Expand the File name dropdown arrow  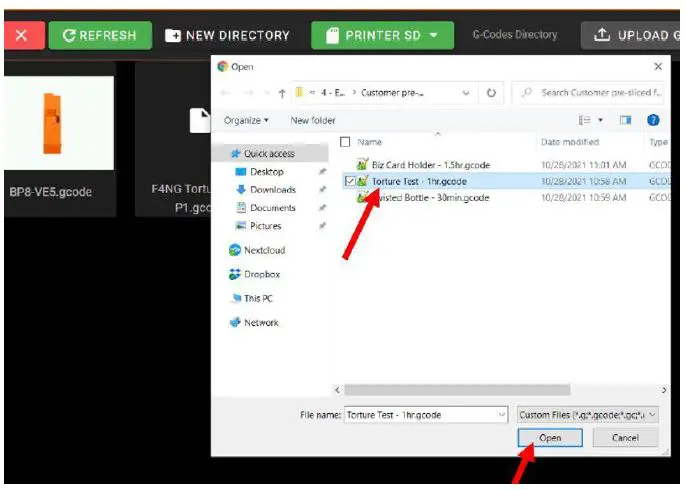[502, 415]
